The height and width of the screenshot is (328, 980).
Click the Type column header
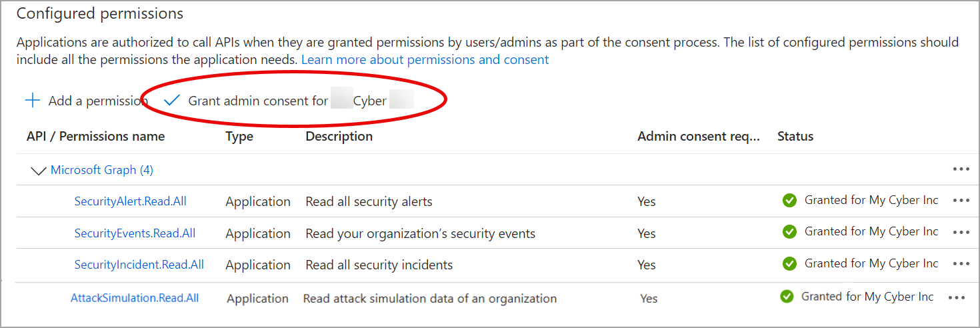[239, 136]
